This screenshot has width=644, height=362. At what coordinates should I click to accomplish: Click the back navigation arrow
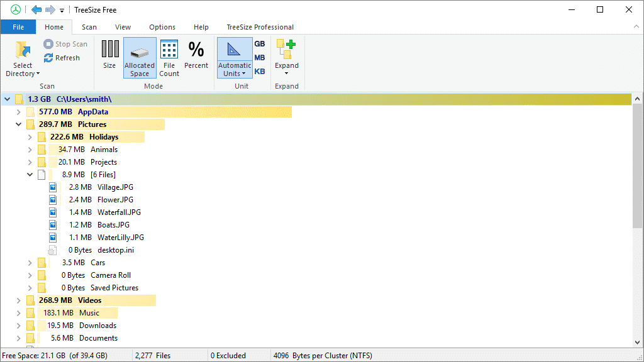click(36, 9)
